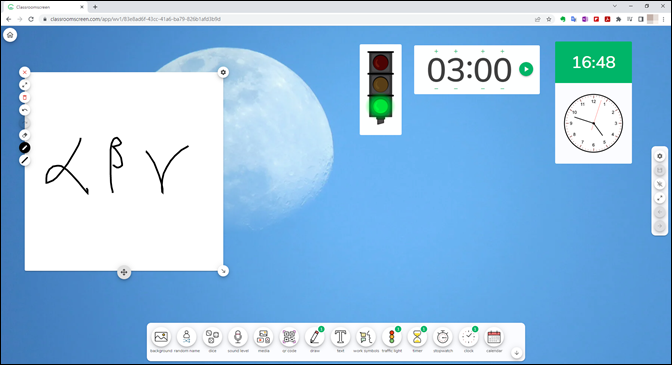Screen dimensions: 672x365
Task: Undo the last drawing stroke
Action: coord(25,110)
